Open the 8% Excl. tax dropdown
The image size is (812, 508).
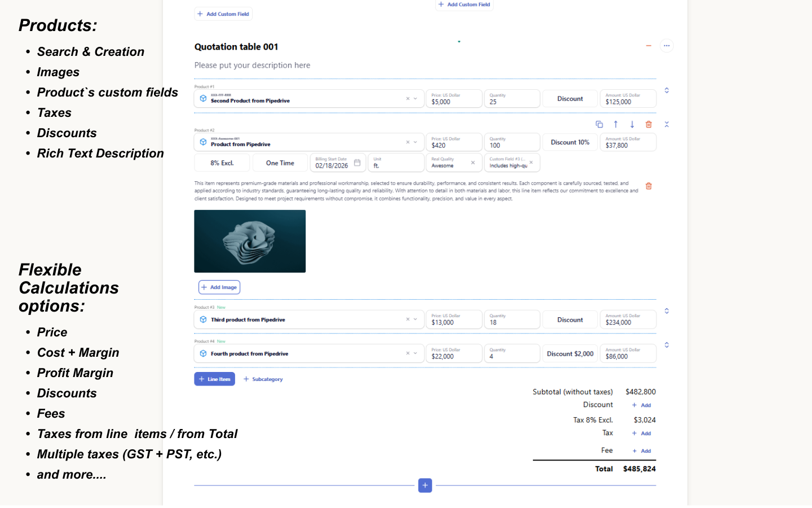click(x=222, y=163)
